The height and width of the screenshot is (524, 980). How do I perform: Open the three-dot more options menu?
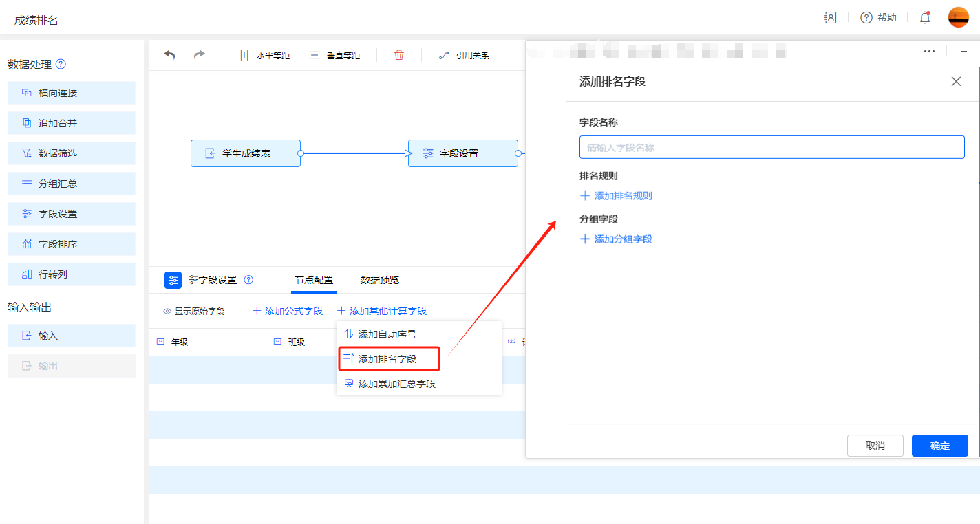[x=929, y=51]
